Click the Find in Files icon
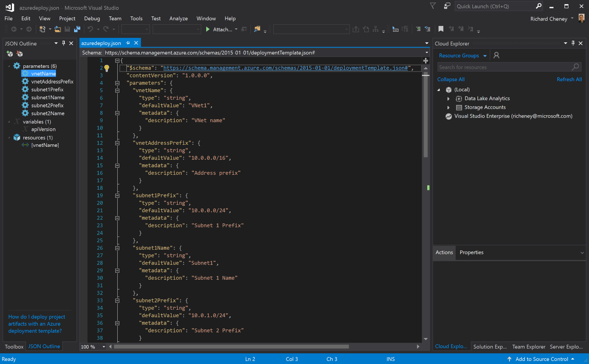 point(257,29)
